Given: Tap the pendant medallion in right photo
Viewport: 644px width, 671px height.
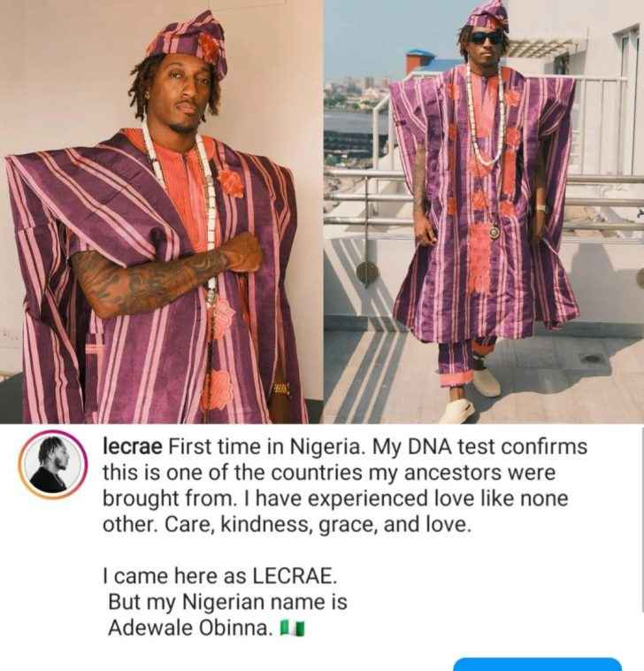Looking at the screenshot, I should (494, 232).
